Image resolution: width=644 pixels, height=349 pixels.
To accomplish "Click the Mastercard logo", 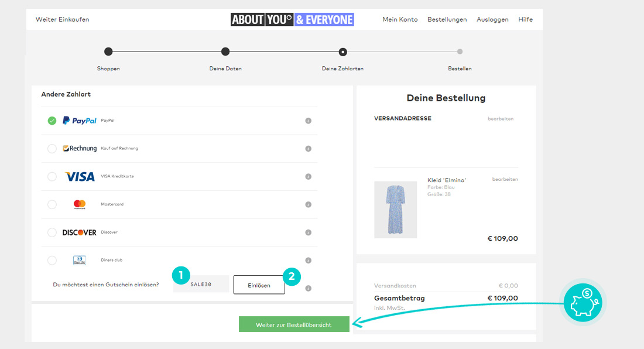I will coord(80,204).
